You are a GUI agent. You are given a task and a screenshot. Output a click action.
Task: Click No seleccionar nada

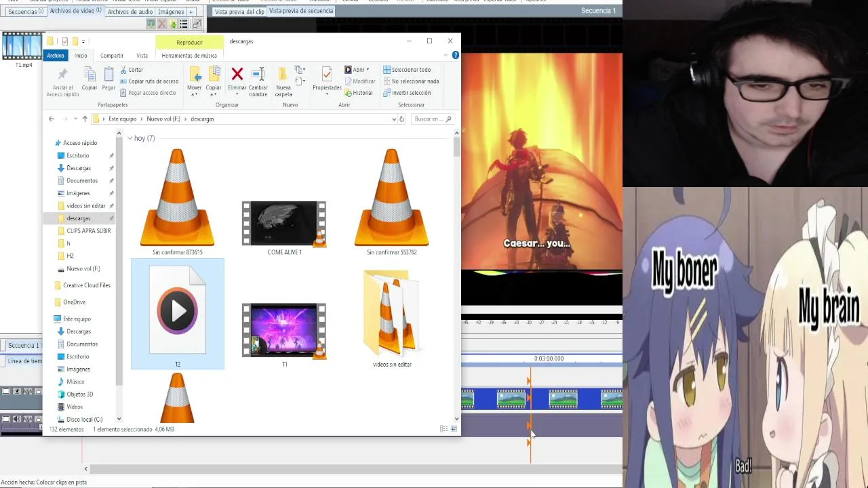(411, 81)
